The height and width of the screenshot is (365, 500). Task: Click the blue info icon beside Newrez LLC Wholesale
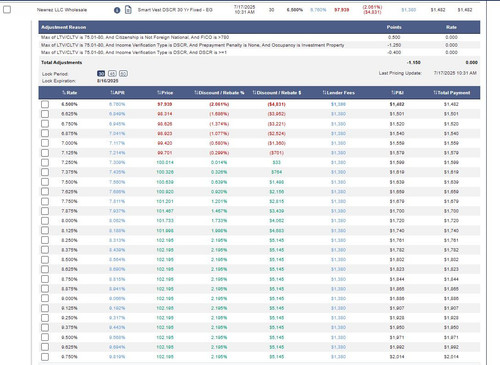117,10
